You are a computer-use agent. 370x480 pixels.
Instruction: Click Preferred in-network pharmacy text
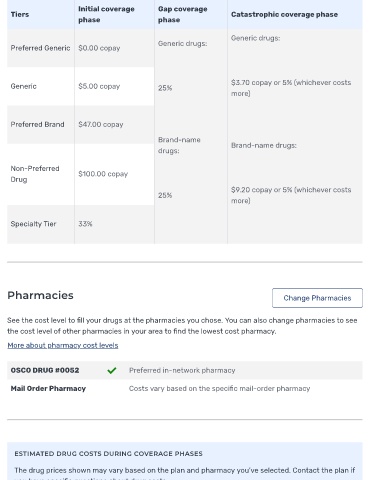[182, 370]
